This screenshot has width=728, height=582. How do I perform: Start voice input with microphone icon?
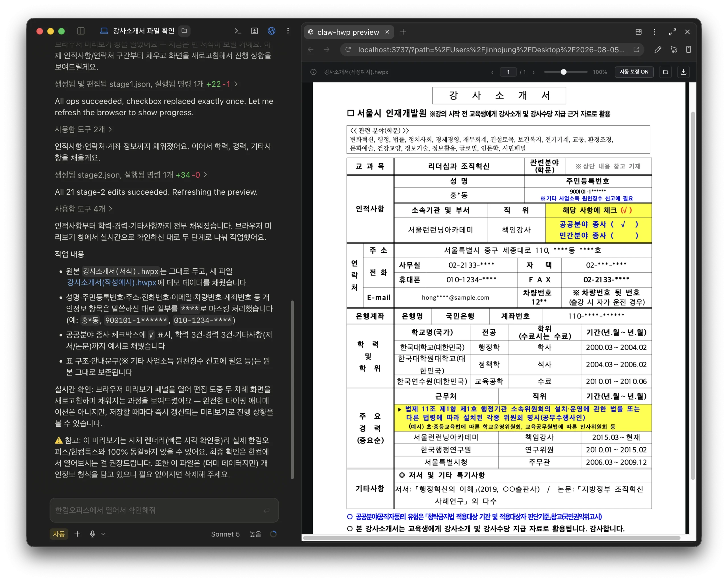click(92, 534)
